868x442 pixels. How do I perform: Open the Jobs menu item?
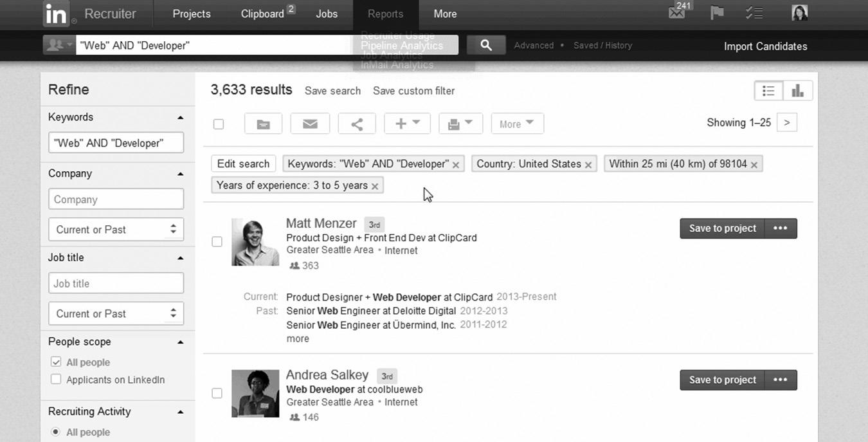coord(327,14)
